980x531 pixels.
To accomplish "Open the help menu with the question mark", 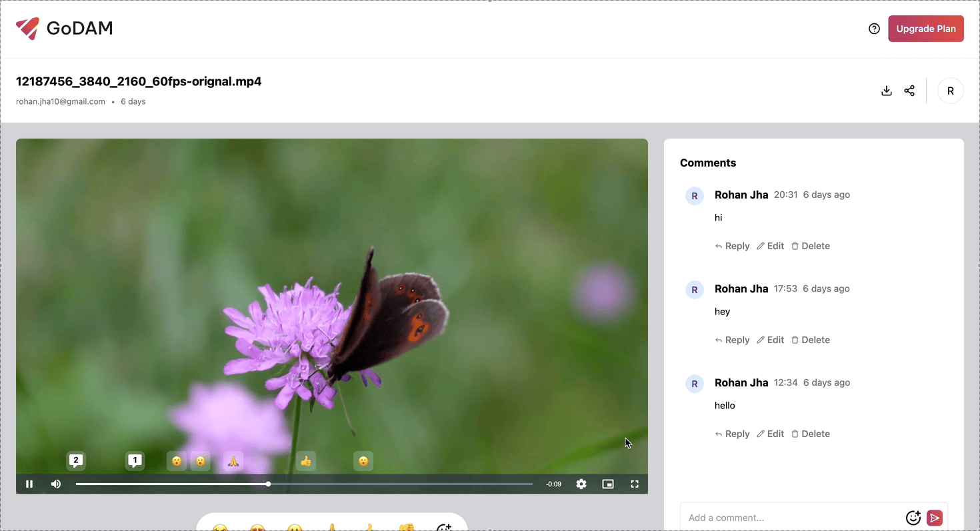I will [x=874, y=29].
